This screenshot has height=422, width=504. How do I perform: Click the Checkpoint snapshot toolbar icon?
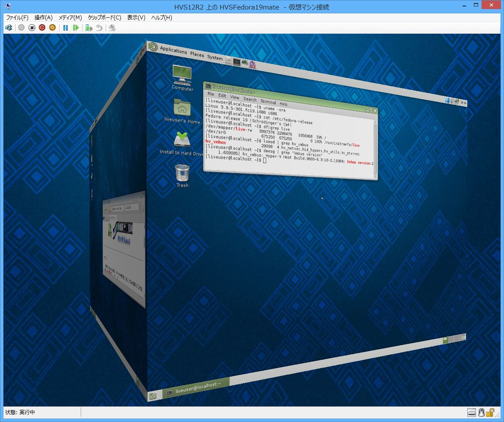pyautogui.click(x=89, y=28)
